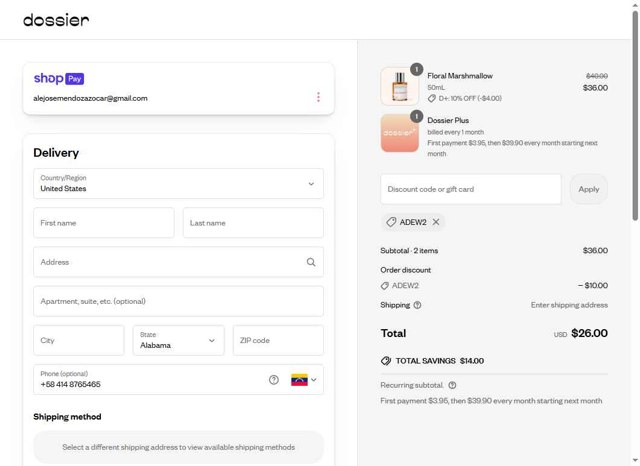Click the shipping info question icon
The width and height of the screenshot is (640, 466).
[x=417, y=305]
